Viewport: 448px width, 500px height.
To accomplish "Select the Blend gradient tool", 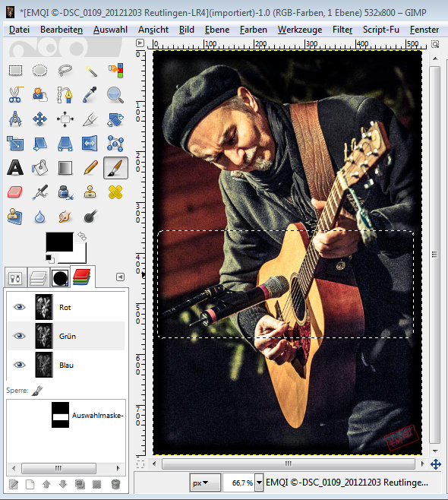I will [65, 168].
